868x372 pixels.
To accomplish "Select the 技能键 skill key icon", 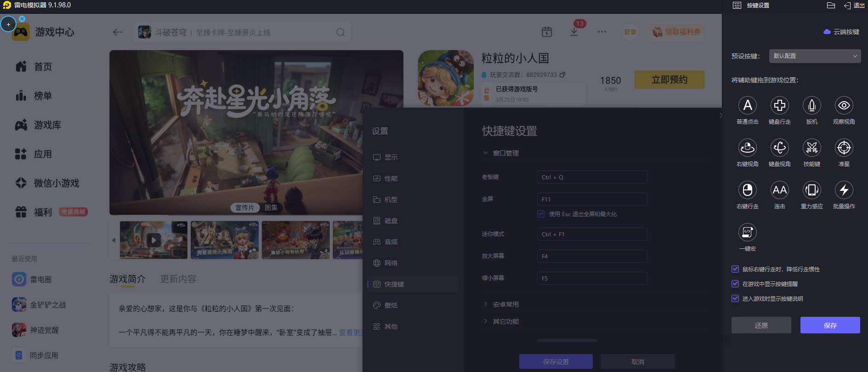I will pyautogui.click(x=812, y=148).
